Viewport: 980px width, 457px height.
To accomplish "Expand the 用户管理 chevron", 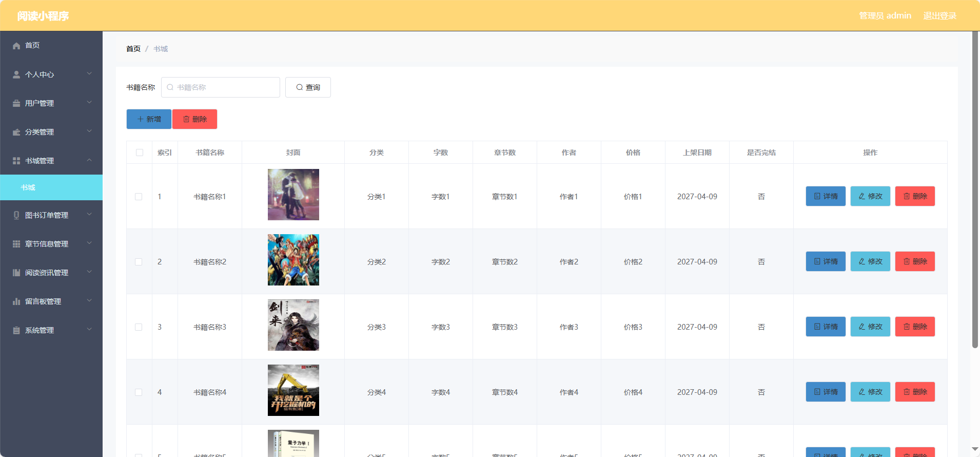I will 89,102.
